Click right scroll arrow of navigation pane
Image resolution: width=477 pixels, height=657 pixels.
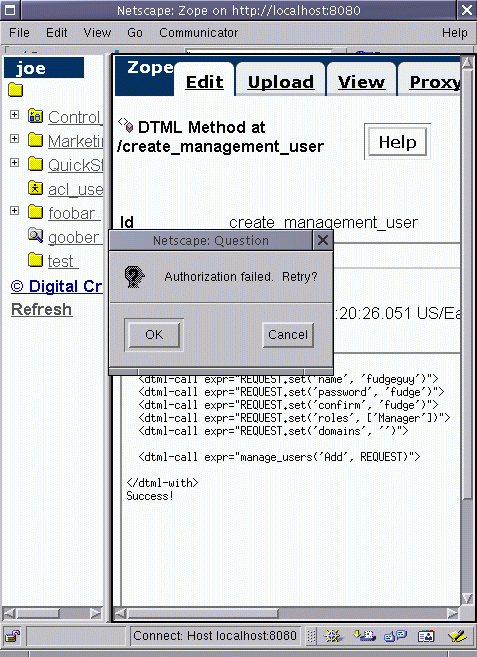96,614
